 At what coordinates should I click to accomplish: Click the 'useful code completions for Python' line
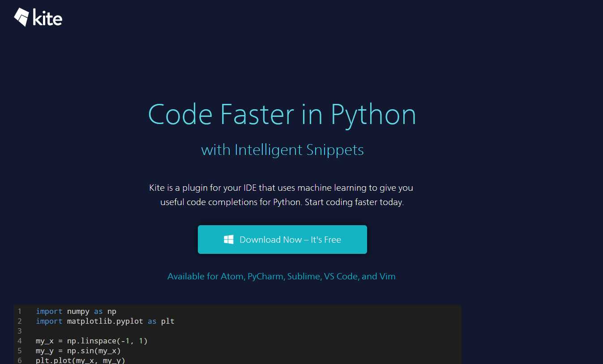coord(282,202)
